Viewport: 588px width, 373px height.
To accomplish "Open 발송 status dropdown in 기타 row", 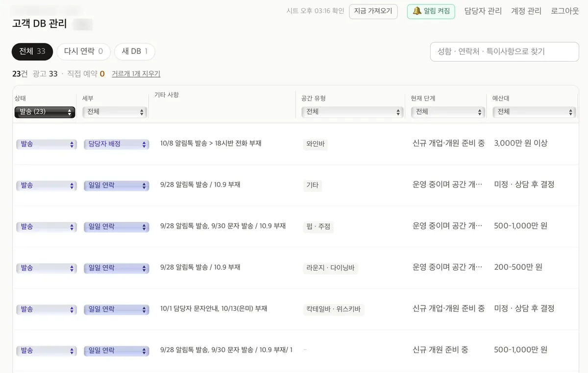I will pyautogui.click(x=47, y=186).
